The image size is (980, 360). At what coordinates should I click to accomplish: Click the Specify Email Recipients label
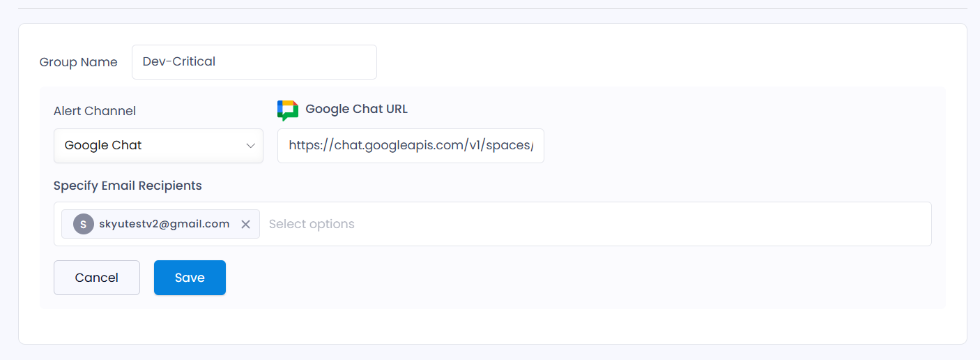coord(128,186)
